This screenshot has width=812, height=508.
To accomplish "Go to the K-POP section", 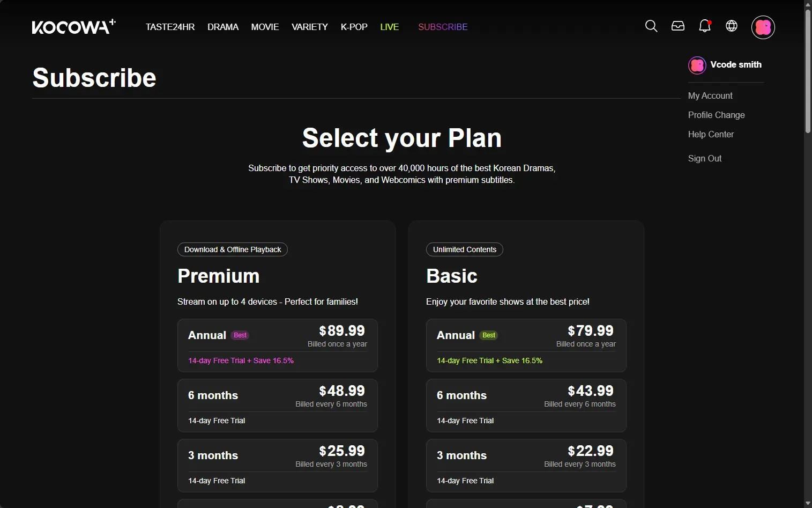I will click(354, 27).
